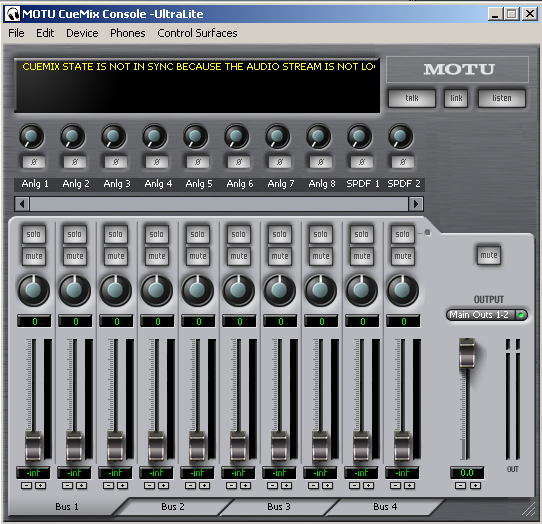Click the Anlg 8 plus stepper button
This screenshot has height=524, width=542.
point(327,486)
